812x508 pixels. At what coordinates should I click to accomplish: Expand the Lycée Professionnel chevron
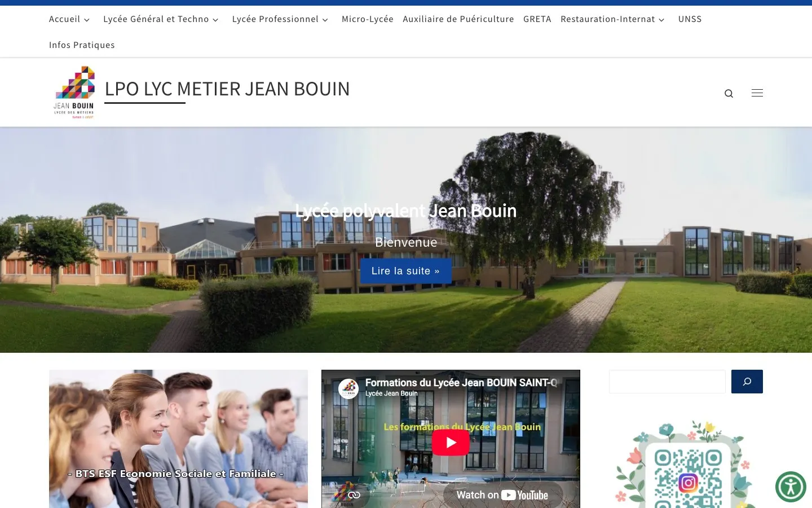tap(325, 20)
